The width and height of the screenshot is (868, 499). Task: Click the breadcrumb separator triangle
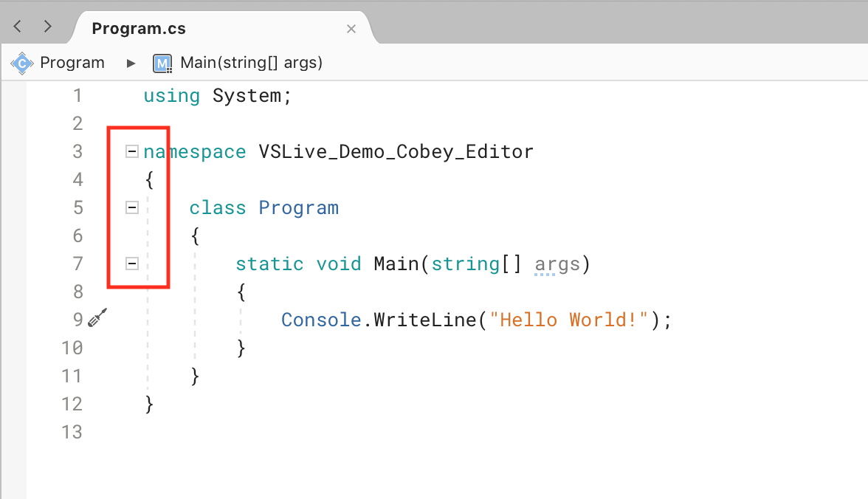point(131,63)
